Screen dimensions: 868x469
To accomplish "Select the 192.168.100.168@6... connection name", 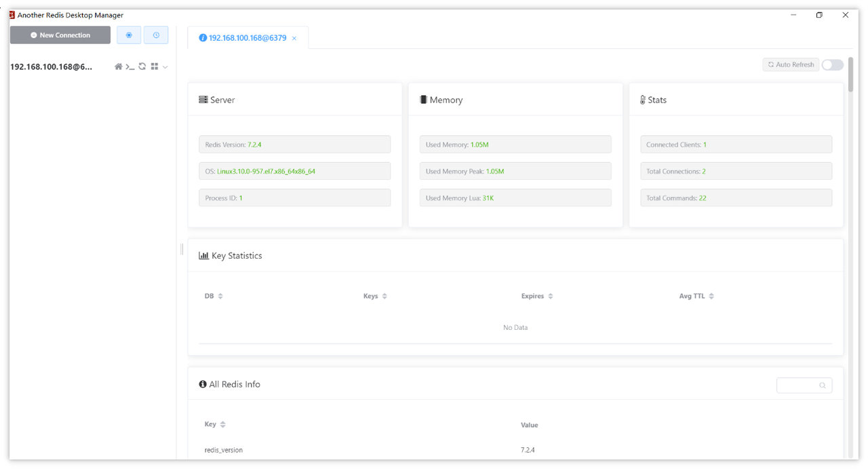I will coord(52,67).
